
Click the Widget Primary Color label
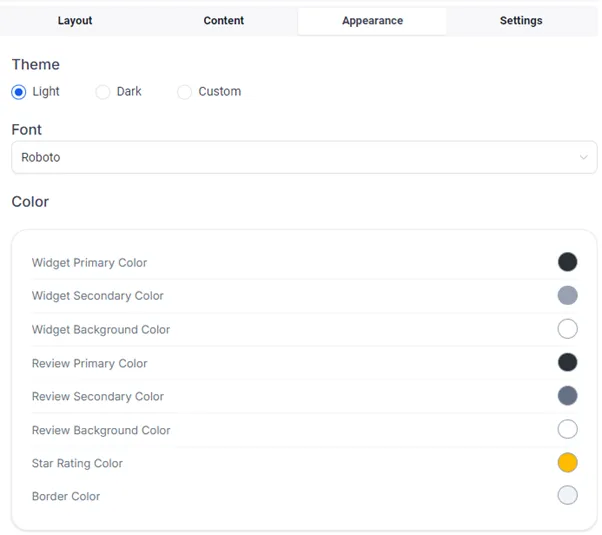(x=89, y=263)
